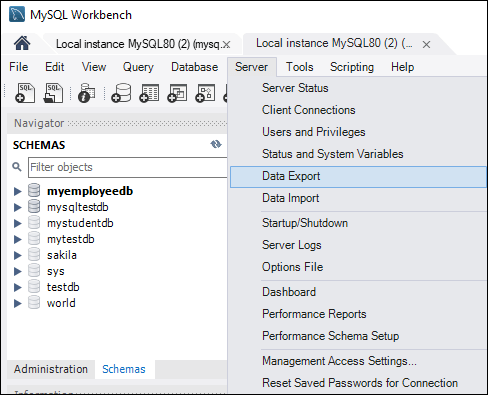Image resolution: width=488 pixels, height=395 pixels.
Task: Expand the sys schema
Action: (x=18, y=271)
